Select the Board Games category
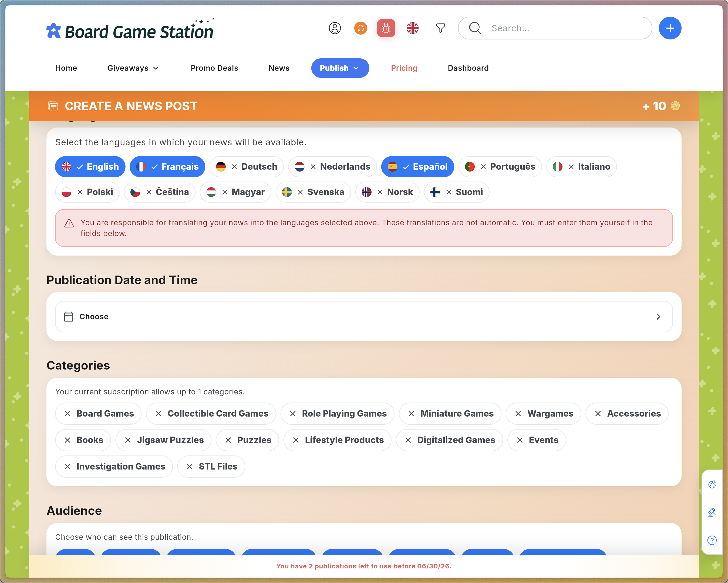 [98, 413]
